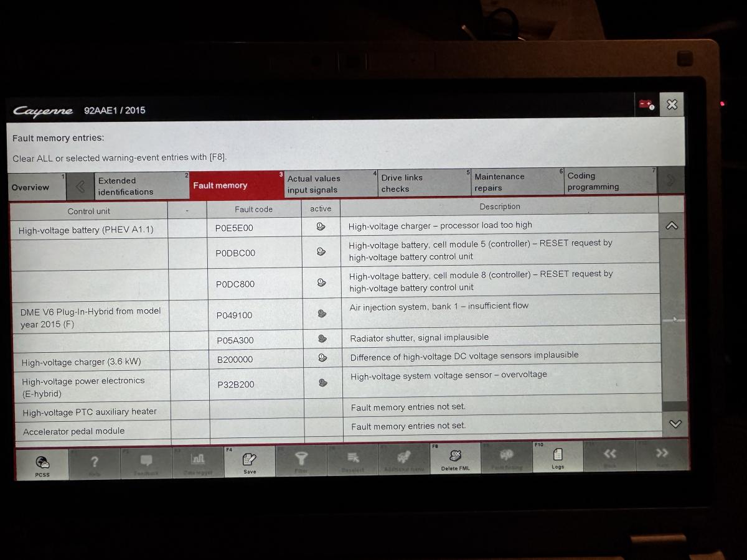Open the Data logger chart icon
The height and width of the screenshot is (560, 747).
pos(198,462)
